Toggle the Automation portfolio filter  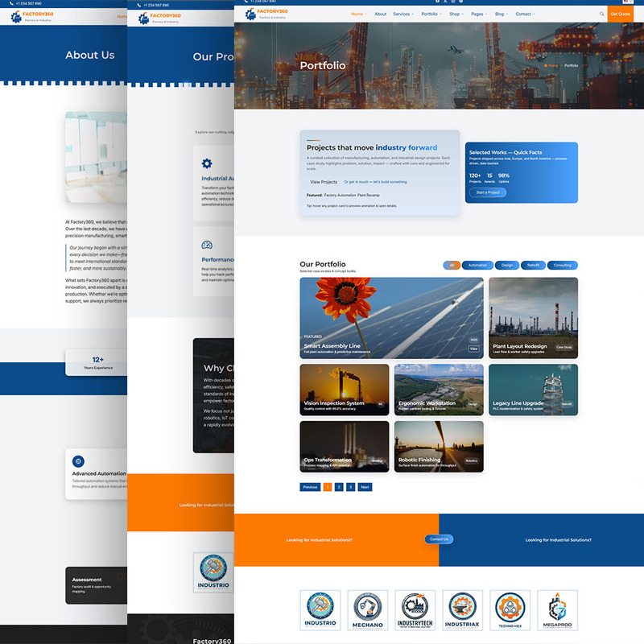478,265
